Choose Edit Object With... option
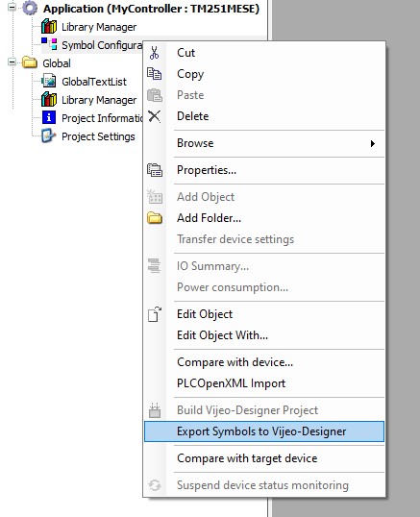 coord(222,335)
